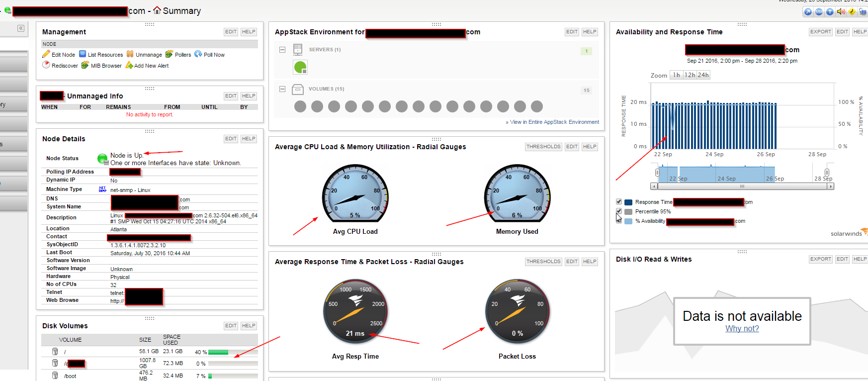
Task: Click the Unmanage icon in Management
Action: pos(130,54)
